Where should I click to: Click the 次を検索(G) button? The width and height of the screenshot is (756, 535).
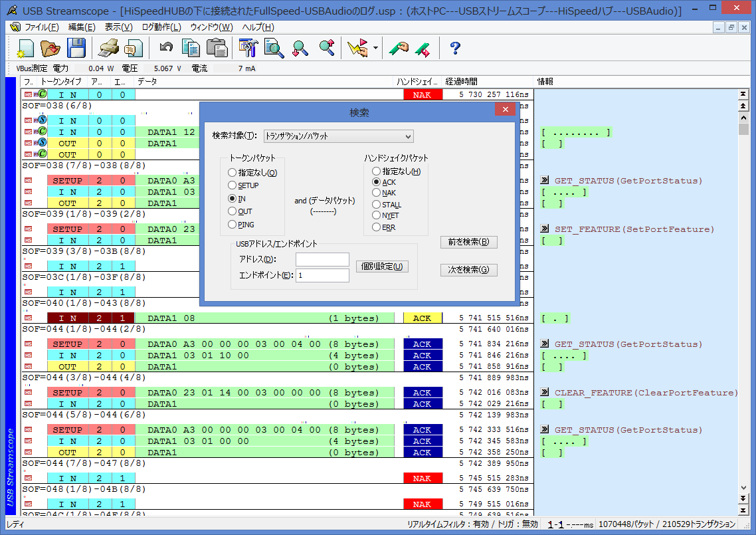click(x=468, y=270)
